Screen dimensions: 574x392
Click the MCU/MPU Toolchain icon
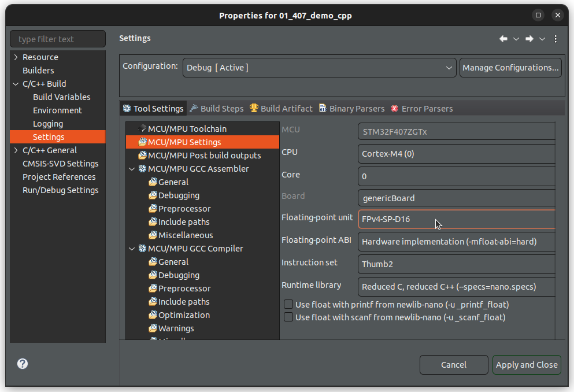pos(143,129)
